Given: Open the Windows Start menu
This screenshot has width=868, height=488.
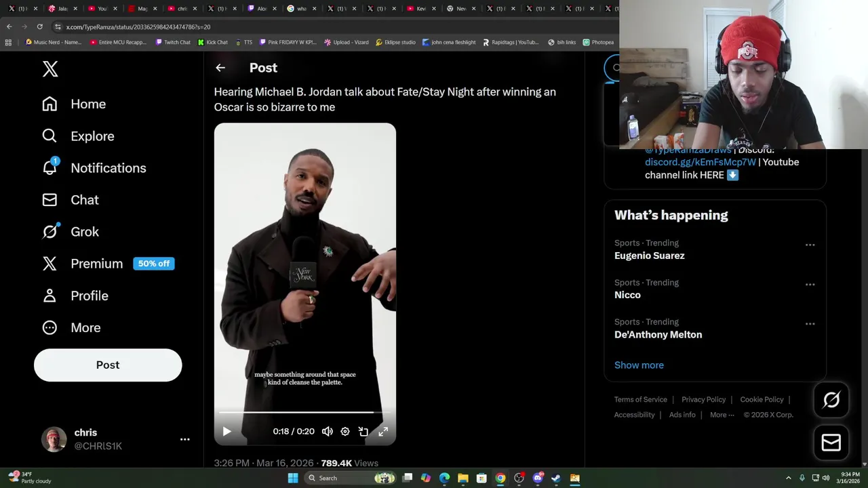Looking at the screenshot, I should (293, 478).
